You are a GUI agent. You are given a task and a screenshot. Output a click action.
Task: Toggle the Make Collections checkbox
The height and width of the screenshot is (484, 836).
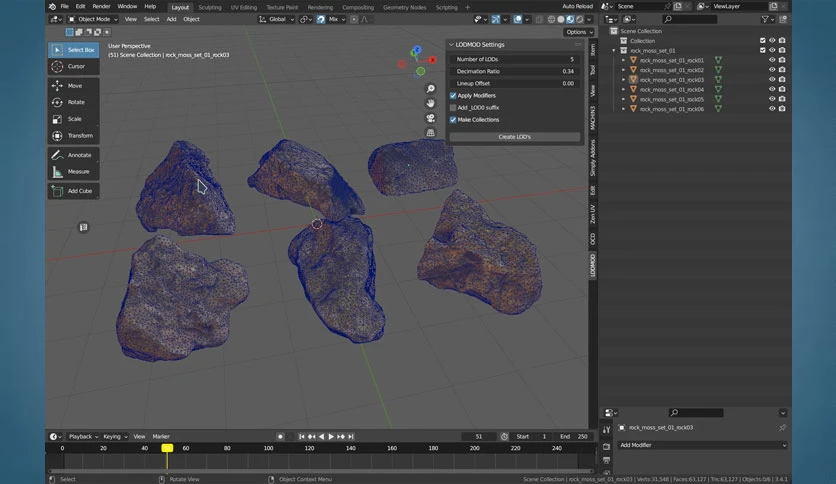(453, 120)
